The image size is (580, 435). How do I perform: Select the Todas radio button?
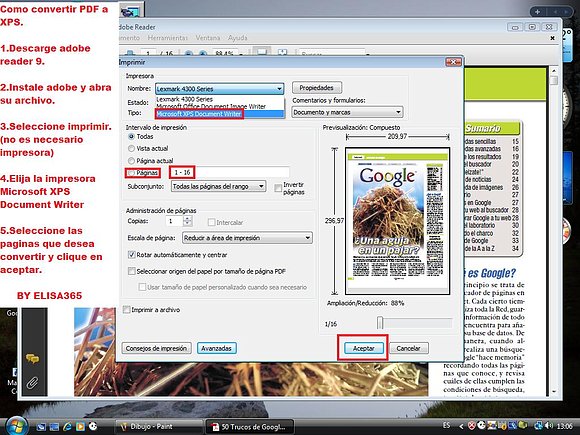[x=131, y=136]
